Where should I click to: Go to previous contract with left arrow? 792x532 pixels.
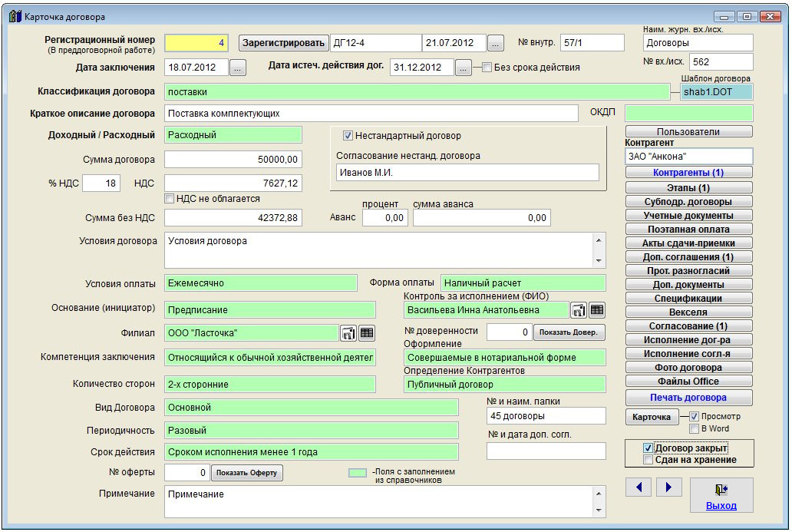point(639,487)
